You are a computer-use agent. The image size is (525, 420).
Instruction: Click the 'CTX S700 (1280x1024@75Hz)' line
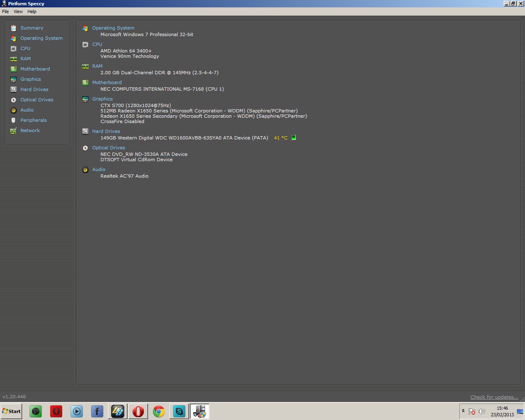[x=136, y=105]
